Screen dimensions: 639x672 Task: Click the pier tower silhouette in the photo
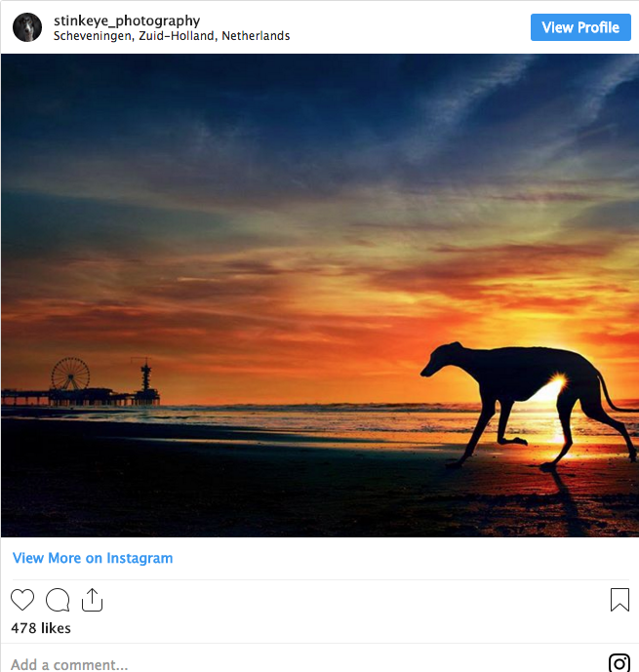[145, 376]
